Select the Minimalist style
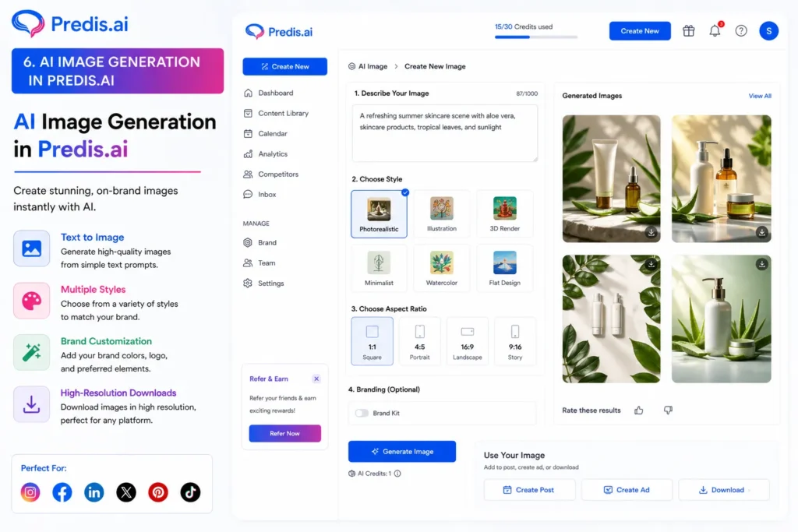798x532 pixels. point(379,268)
